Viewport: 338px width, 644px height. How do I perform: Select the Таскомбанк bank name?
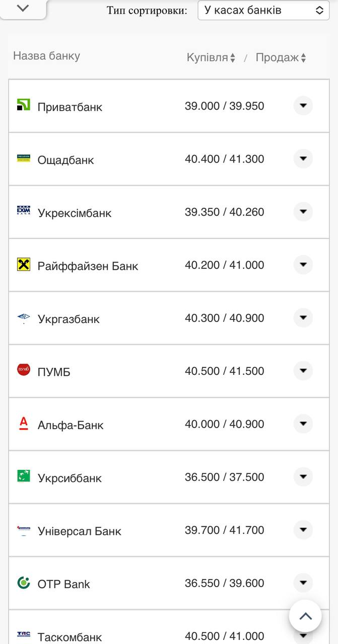pyautogui.click(x=70, y=637)
